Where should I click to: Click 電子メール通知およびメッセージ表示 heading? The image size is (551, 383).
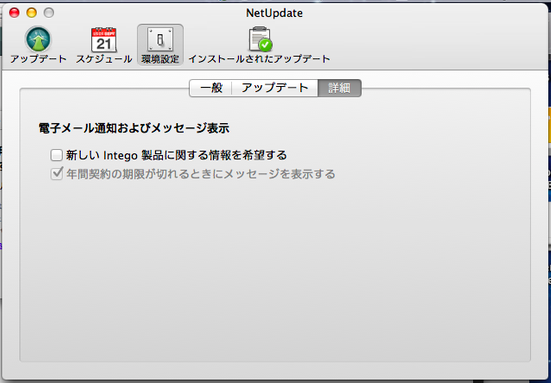[134, 128]
